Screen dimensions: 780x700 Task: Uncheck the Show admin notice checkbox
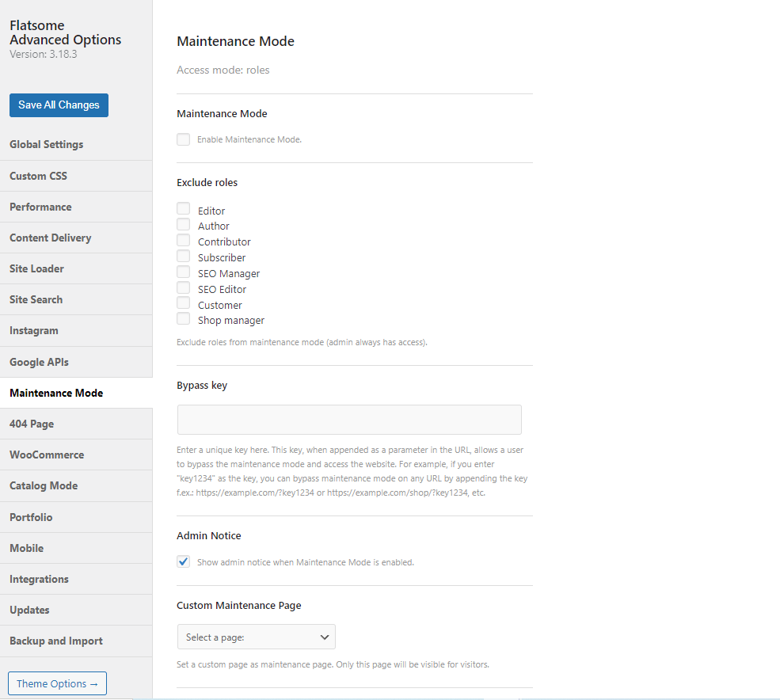[183, 561]
